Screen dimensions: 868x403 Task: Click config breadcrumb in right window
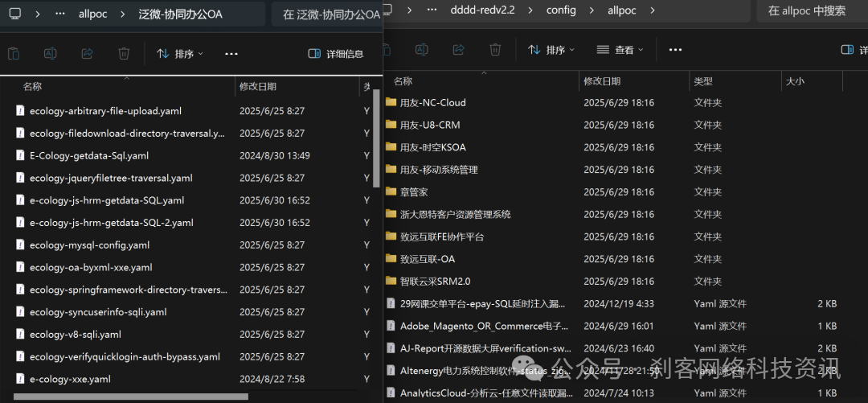562,10
